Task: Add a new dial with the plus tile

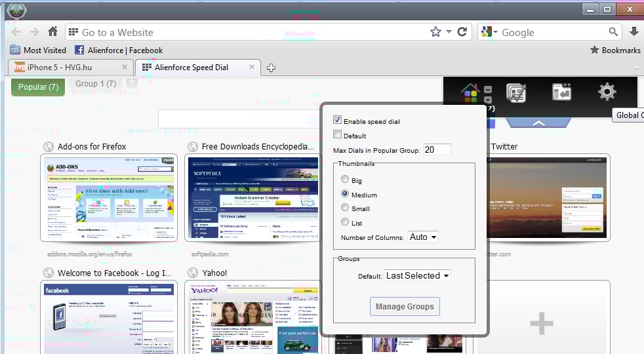Action: (x=542, y=323)
